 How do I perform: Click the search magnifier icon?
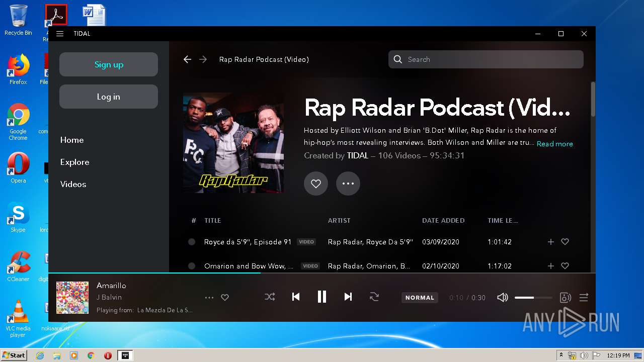[398, 59]
